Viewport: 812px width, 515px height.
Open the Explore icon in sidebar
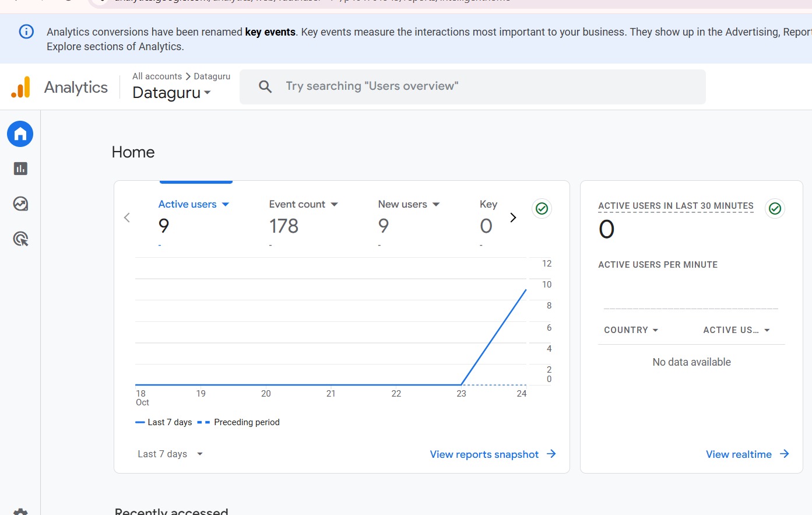20,204
